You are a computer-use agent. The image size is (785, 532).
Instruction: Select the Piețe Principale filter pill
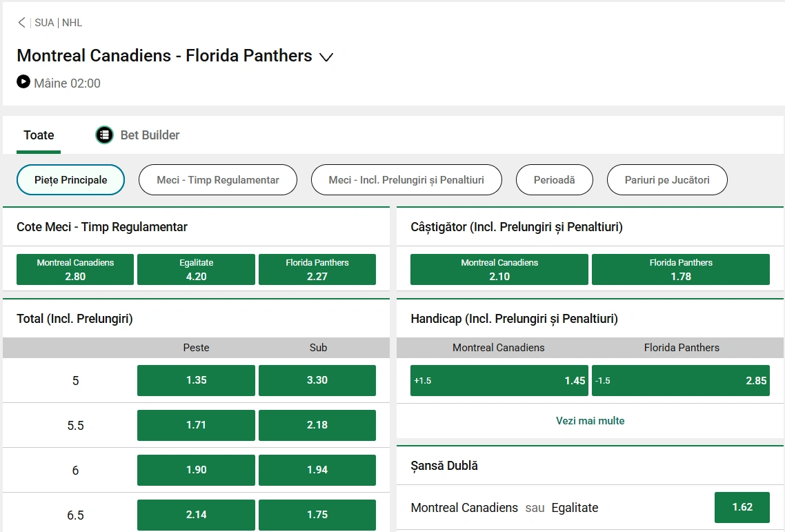click(70, 179)
